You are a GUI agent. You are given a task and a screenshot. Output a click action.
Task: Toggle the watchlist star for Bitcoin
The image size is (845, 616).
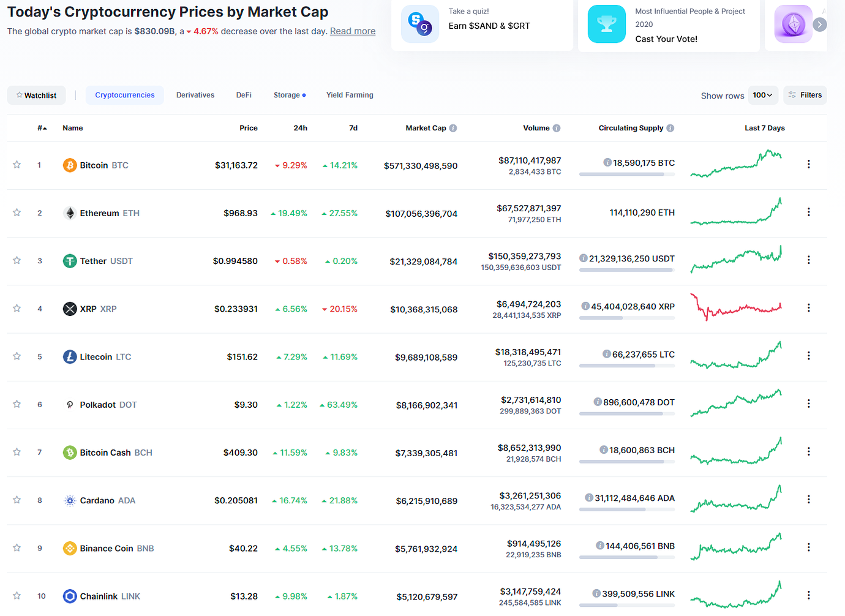click(17, 165)
